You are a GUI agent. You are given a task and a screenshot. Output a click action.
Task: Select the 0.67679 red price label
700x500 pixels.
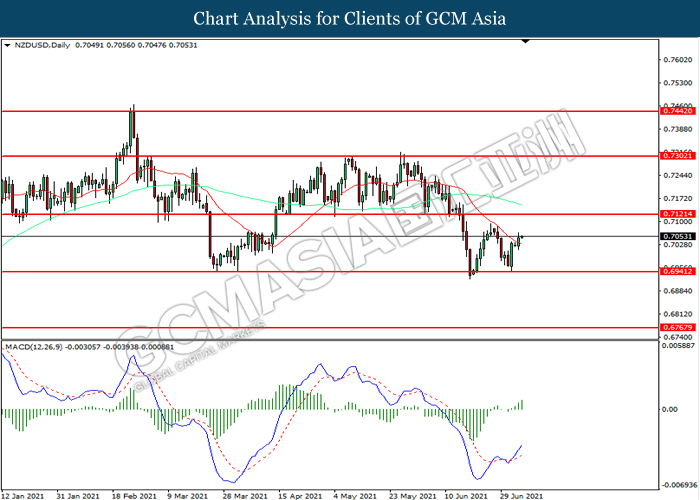point(677,327)
